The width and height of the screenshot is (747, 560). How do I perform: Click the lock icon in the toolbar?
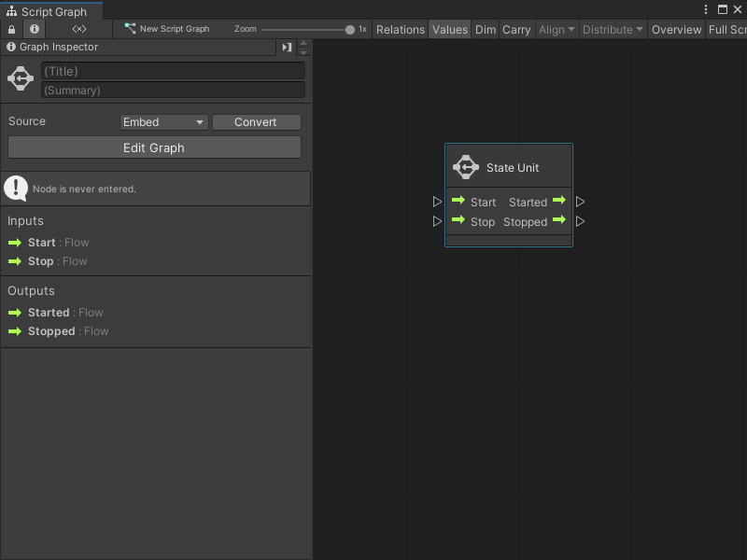point(10,29)
